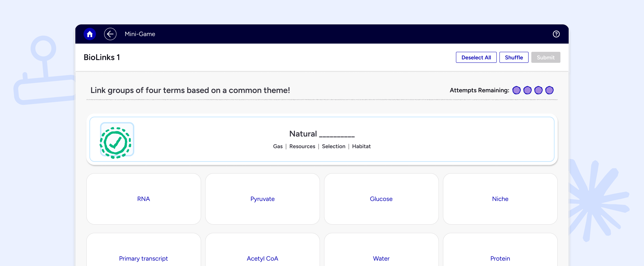Click the "Link groups of four terms" instruction

pyautogui.click(x=190, y=90)
